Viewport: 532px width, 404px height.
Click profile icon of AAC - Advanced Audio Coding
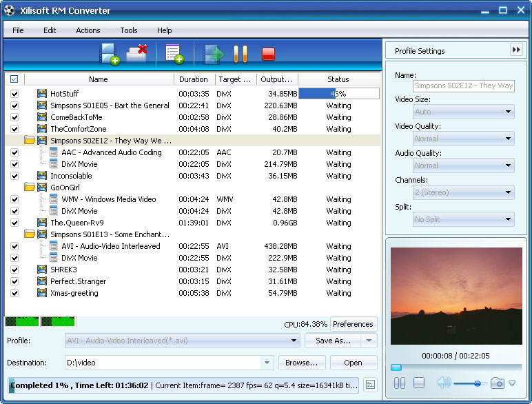pos(53,152)
